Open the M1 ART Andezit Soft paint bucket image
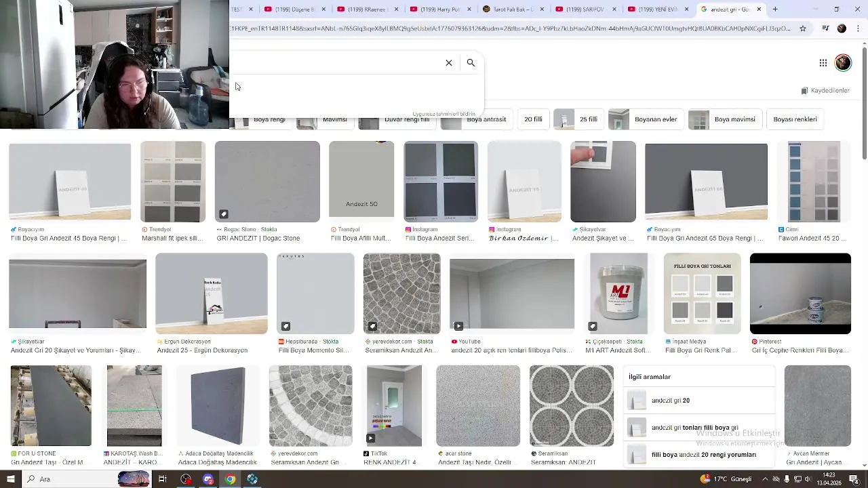 [618, 293]
